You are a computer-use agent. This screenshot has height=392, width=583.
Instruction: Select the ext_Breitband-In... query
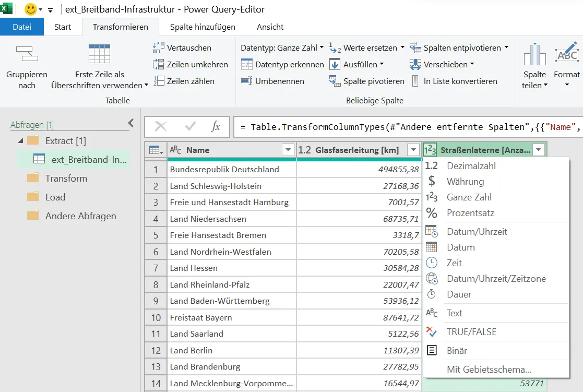tap(73, 160)
